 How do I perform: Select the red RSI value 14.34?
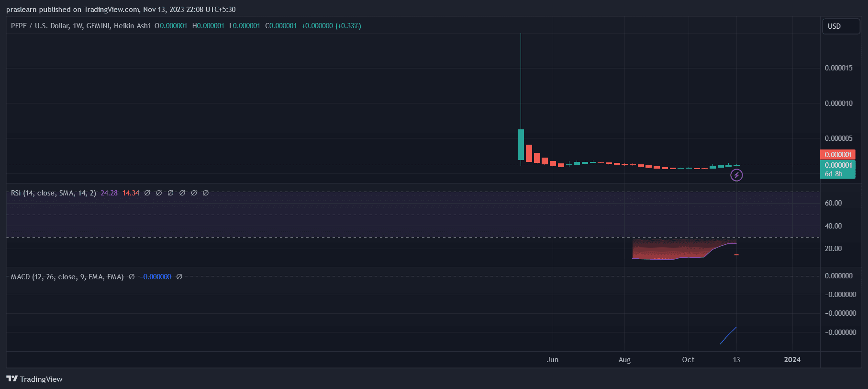(131, 193)
